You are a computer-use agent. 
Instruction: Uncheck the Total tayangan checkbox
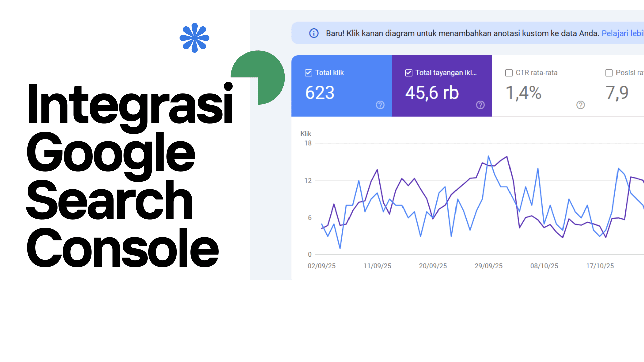(x=409, y=73)
